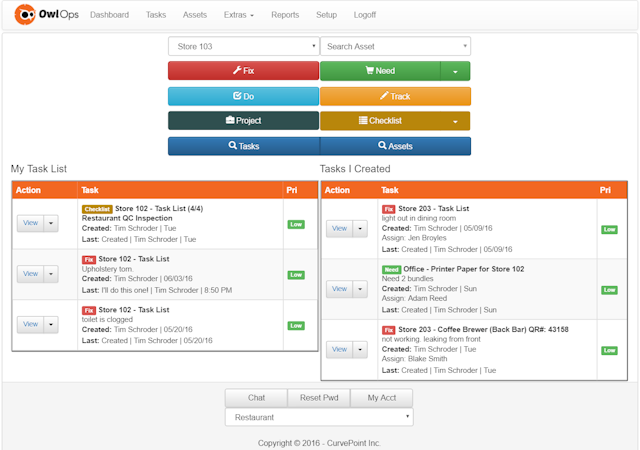Click the Checklist button
The image size is (640, 450).
380,121
